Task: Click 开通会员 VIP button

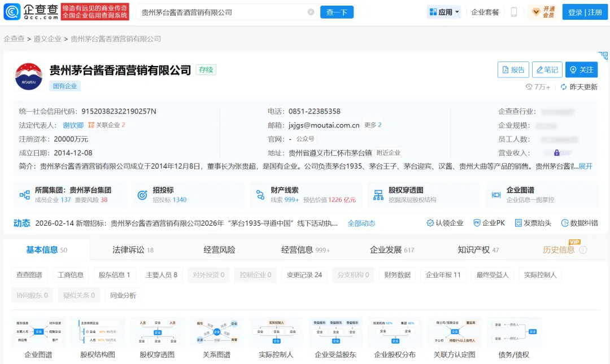Action: (x=543, y=12)
